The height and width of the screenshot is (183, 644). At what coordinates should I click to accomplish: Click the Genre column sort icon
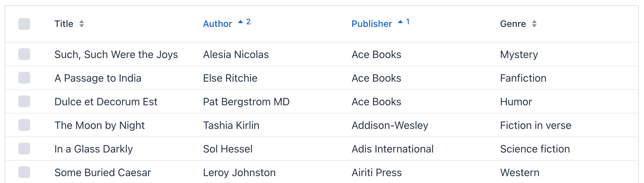(x=534, y=24)
